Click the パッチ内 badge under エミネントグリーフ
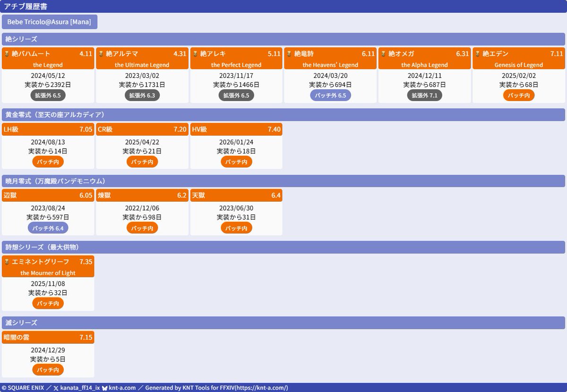Image resolution: width=567 pixels, height=392 pixels. click(x=48, y=303)
